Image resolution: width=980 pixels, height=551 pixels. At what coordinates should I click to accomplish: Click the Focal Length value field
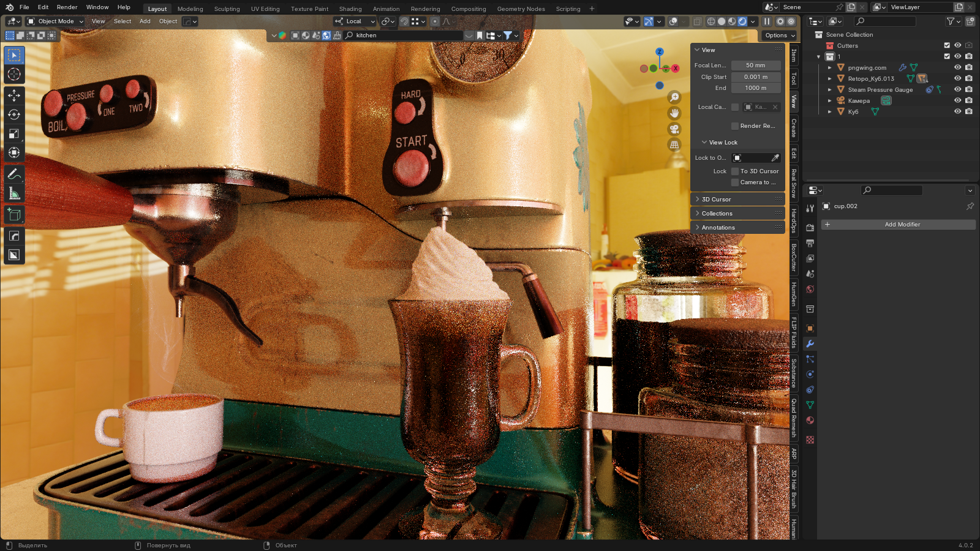(755, 66)
